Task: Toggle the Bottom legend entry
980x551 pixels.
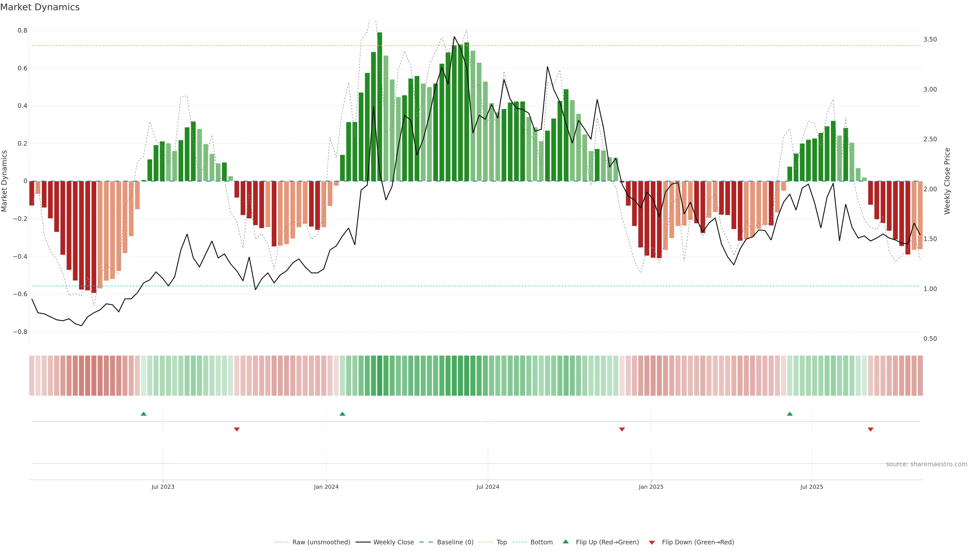Action: [541, 542]
